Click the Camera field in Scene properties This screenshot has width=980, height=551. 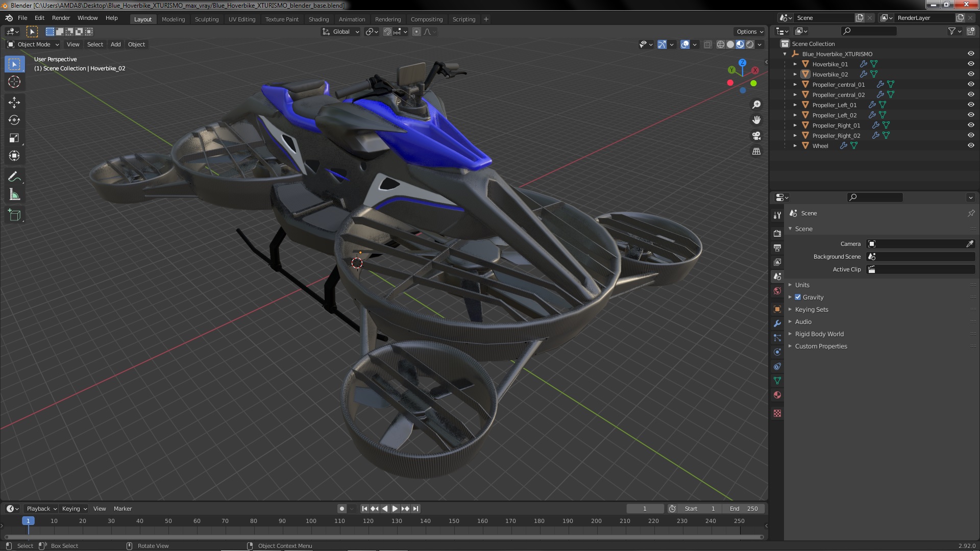coord(921,244)
